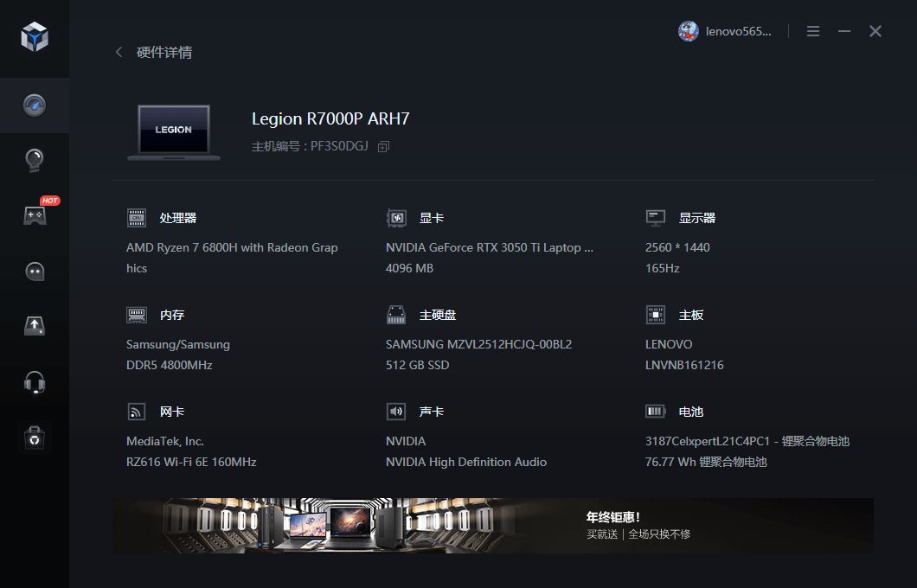Select the 主机编号 PF3S0DGJ text
The image size is (917, 588).
310,146
